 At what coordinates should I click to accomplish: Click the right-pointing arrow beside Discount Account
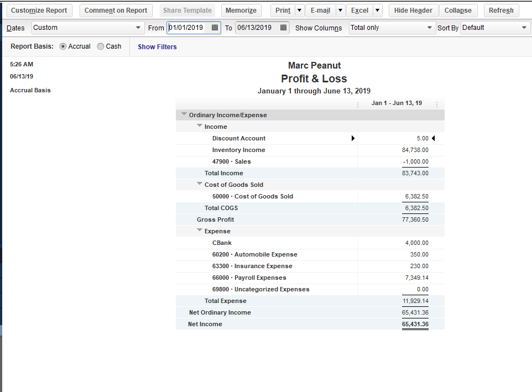coord(353,138)
